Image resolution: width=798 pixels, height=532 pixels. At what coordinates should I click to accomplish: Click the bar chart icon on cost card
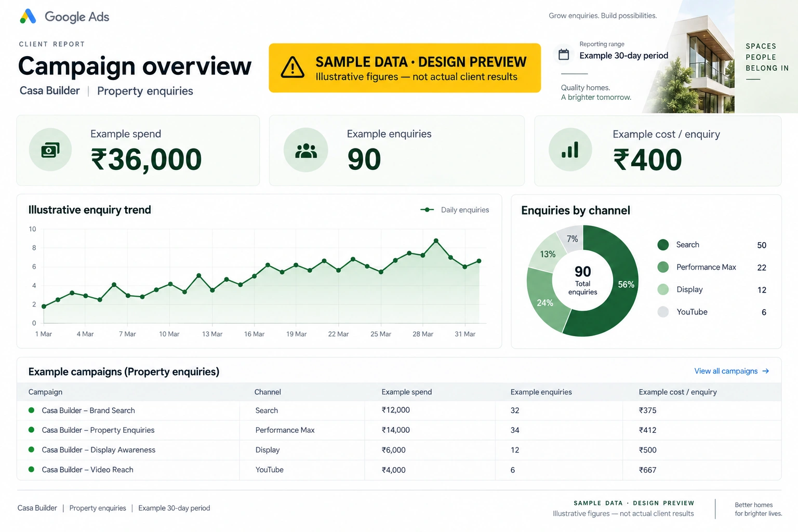click(570, 150)
